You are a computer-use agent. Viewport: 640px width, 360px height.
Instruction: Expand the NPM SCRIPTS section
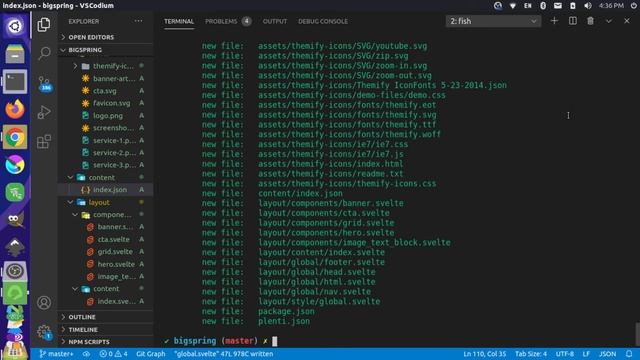tap(106, 342)
